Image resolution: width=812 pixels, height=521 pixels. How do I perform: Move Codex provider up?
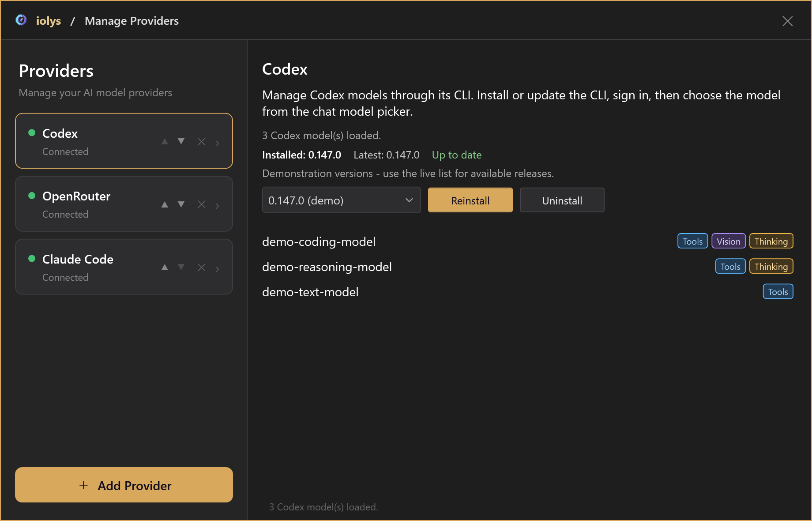[165, 141]
